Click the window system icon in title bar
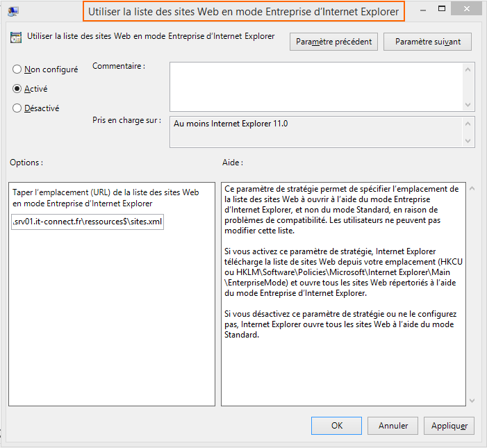Screen dimensions: 487x448 coord(13,11)
